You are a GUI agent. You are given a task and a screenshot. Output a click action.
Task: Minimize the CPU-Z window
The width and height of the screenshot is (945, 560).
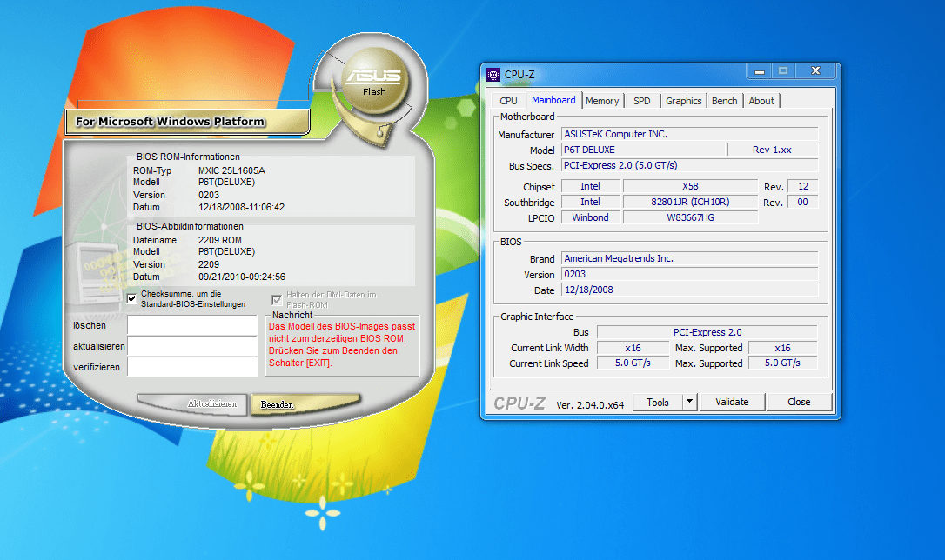tap(760, 71)
